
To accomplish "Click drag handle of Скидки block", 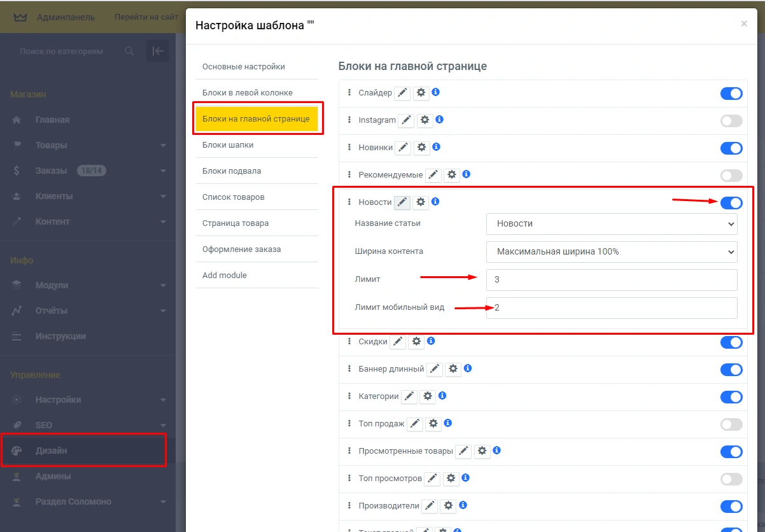I will (349, 342).
